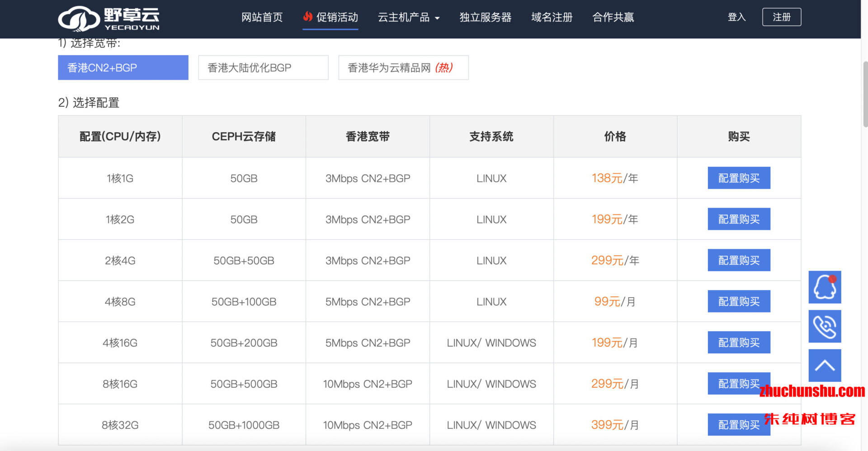The width and height of the screenshot is (868, 451).
Task: Click the 50GB+50GB storage cell
Action: (x=244, y=261)
